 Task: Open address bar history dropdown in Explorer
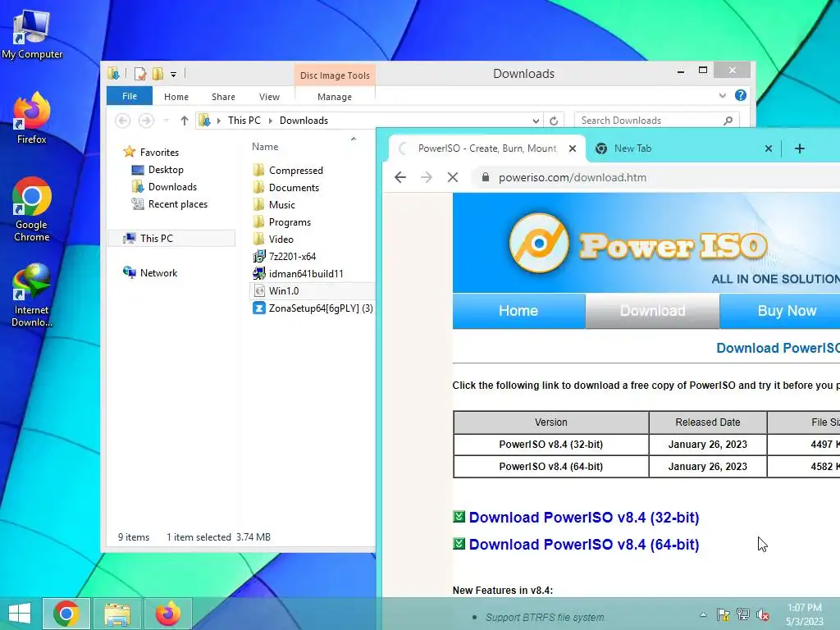point(536,121)
